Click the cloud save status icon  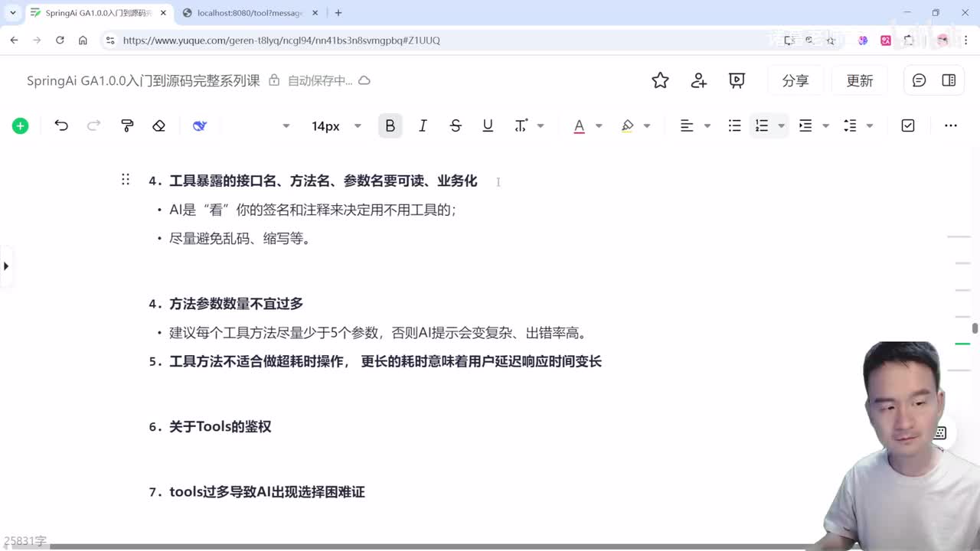coord(364,80)
